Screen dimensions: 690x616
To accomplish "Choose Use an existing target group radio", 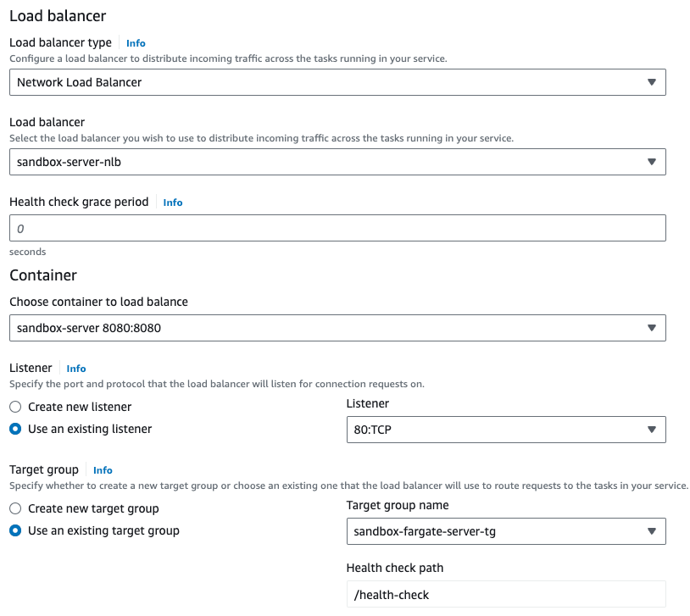I will coord(15,530).
